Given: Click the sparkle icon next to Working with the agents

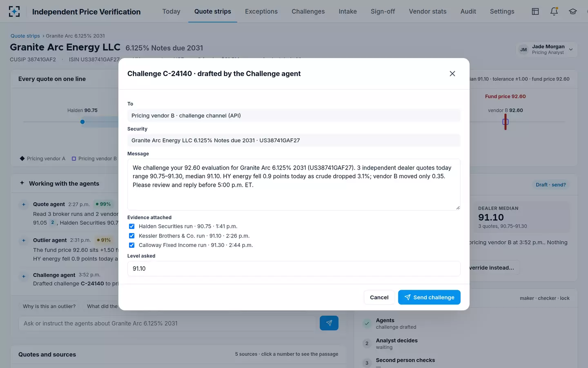Looking at the screenshot, I should [22, 183].
